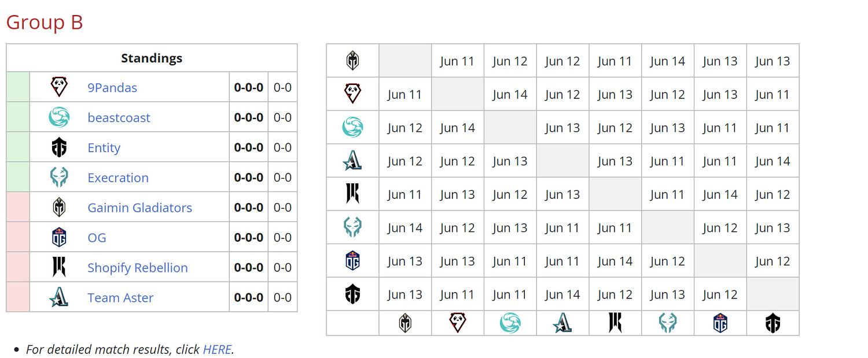This screenshot has width=868, height=358.
Task: Open the beastcoast team name link
Action: click(119, 118)
